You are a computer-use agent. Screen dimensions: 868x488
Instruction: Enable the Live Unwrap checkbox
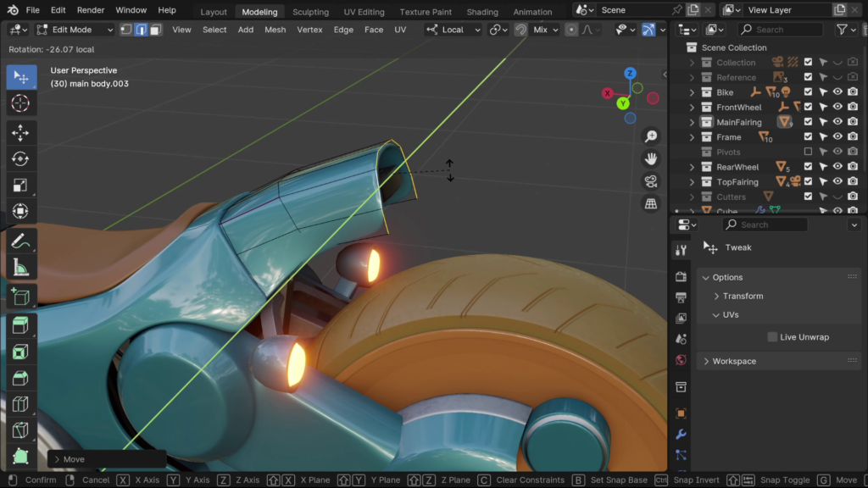click(772, 337)
